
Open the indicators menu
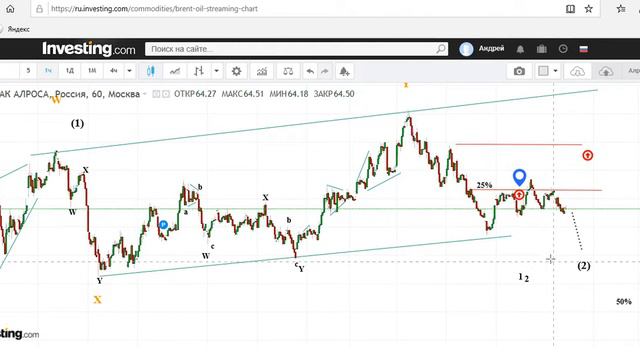pos(262,71)
